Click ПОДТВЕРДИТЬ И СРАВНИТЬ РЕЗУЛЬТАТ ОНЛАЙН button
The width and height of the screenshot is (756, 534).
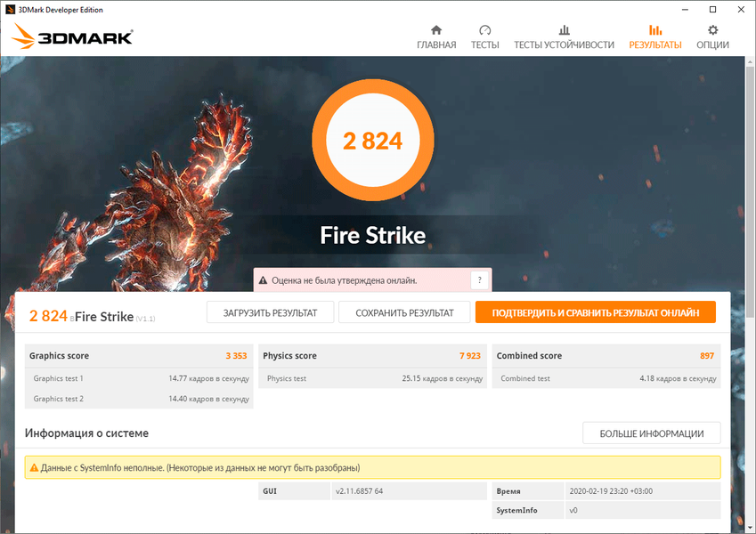click(x=596, y=312)
